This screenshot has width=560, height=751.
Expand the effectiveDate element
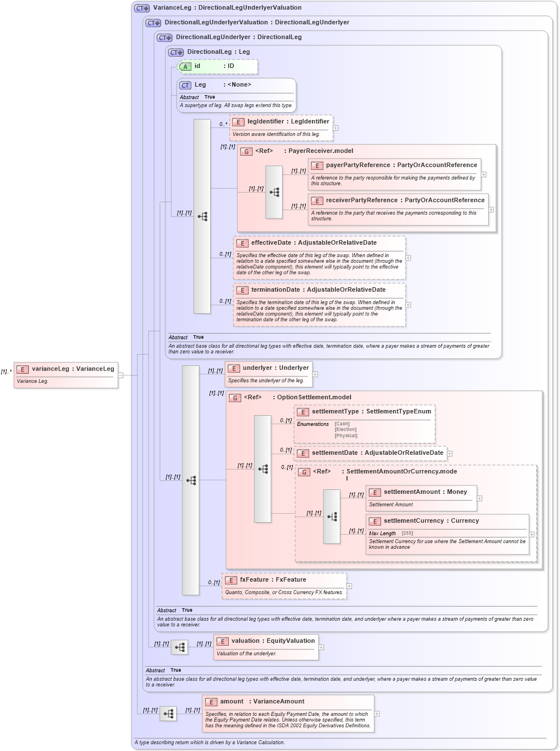pyautogui.click(x=408, y=258)
